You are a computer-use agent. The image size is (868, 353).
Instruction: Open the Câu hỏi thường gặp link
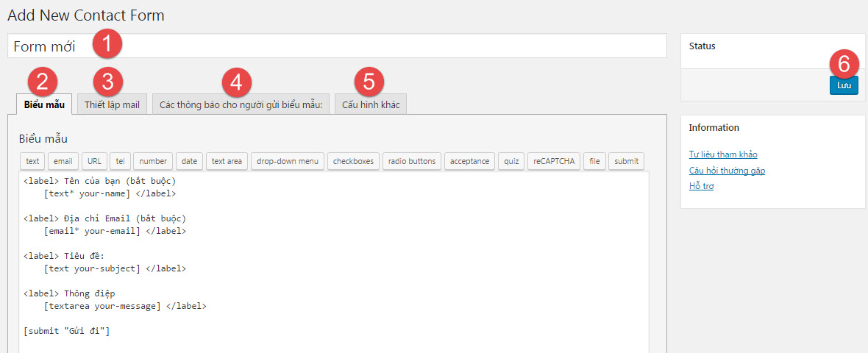(x=727, y=171)
